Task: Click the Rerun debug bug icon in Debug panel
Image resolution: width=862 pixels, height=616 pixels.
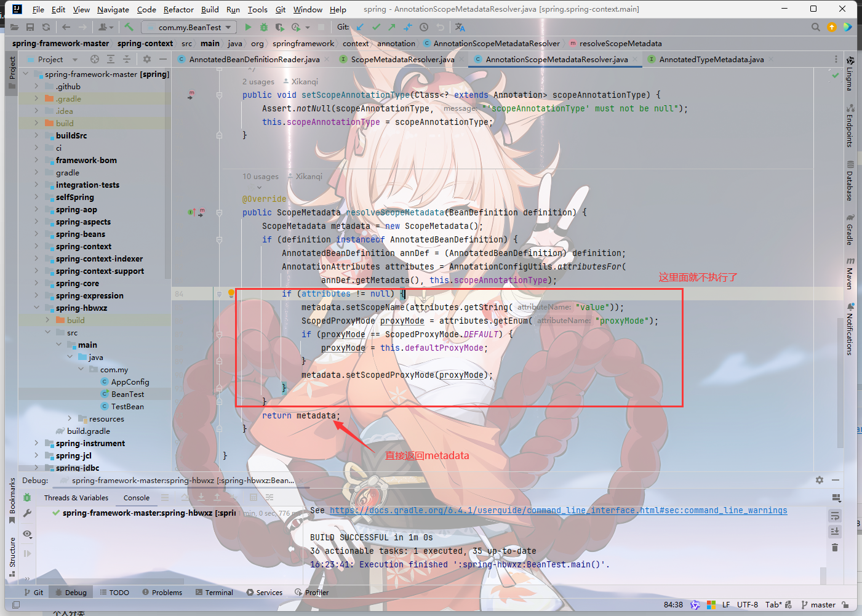Action: pyautogui.click(x=27, y=497)
